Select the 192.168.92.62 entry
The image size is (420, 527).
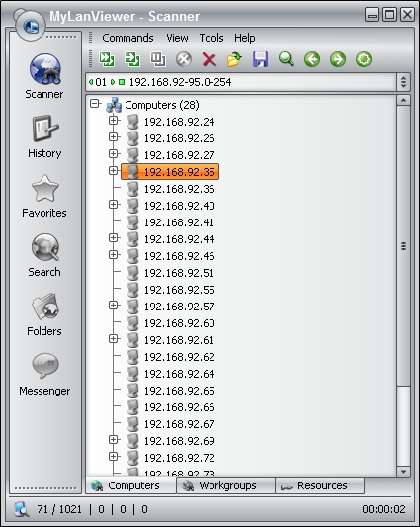[x=179, y=357]
